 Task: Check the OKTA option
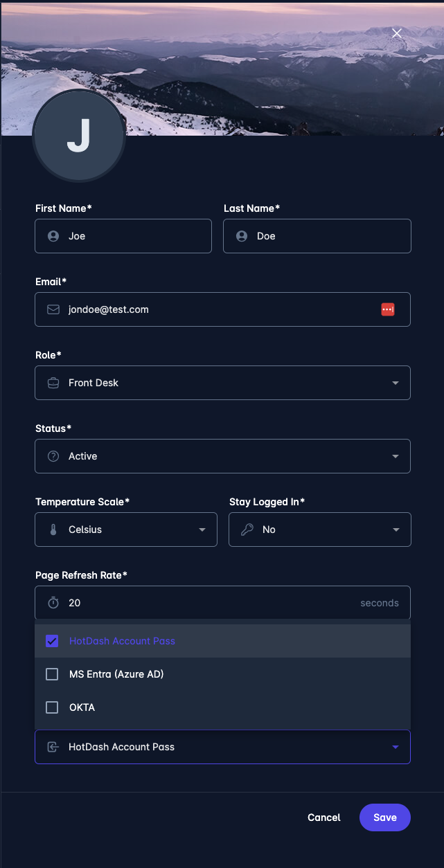(51, 707)
